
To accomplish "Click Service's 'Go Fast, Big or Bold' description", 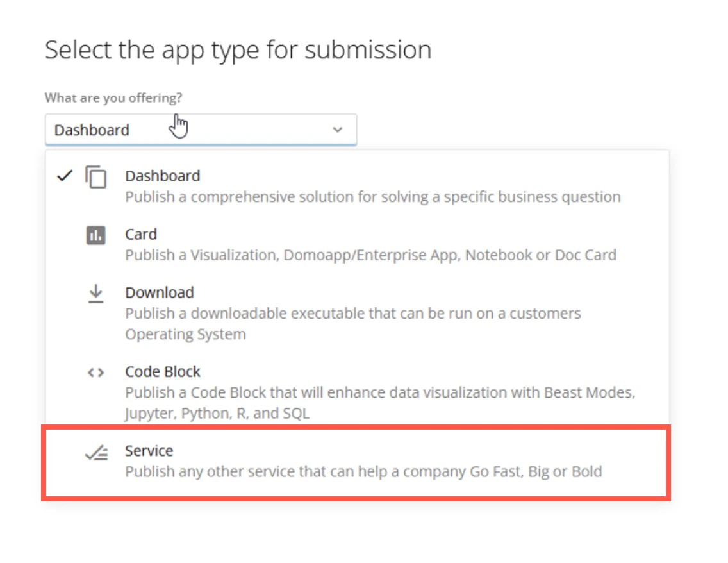I will tap(363, 471).
